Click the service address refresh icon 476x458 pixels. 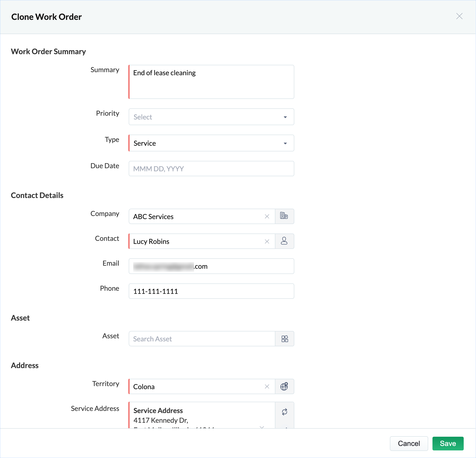point(284,412)
